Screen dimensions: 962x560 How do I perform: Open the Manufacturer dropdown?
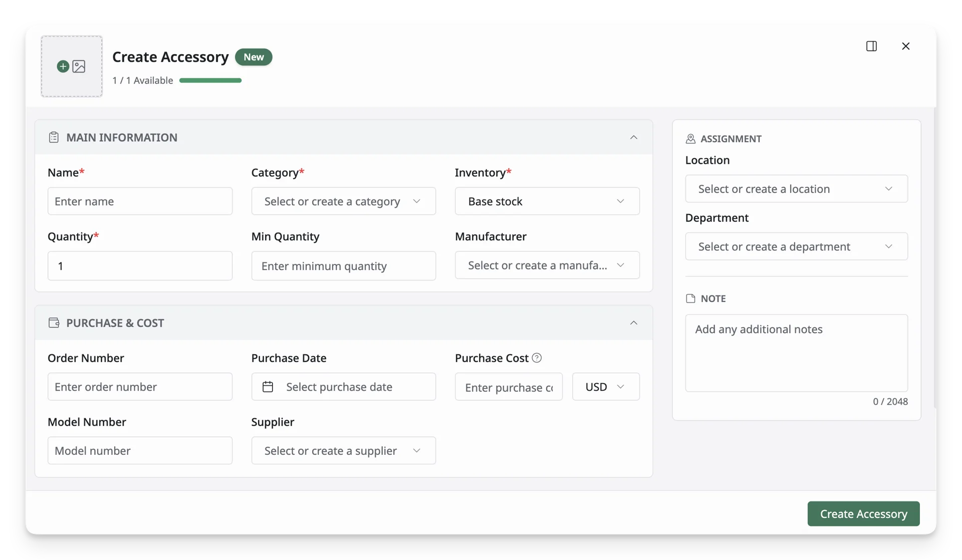coord(547,265)
